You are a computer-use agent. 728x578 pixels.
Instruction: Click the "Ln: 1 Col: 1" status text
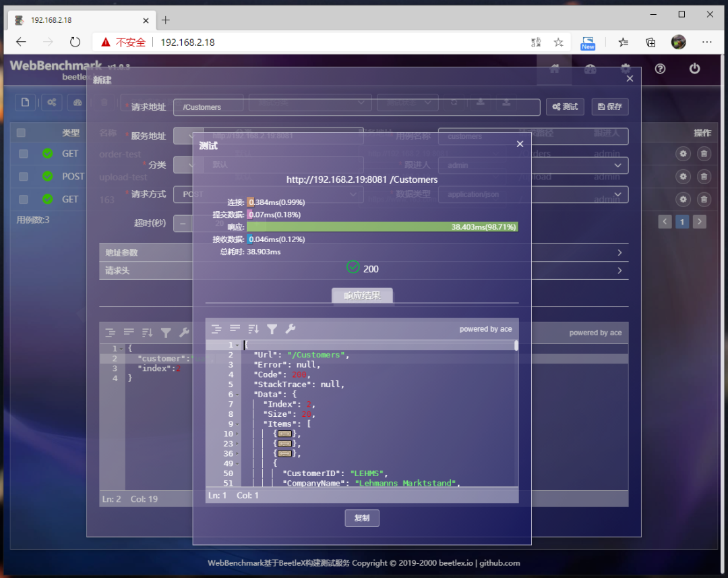coord(233,495)
